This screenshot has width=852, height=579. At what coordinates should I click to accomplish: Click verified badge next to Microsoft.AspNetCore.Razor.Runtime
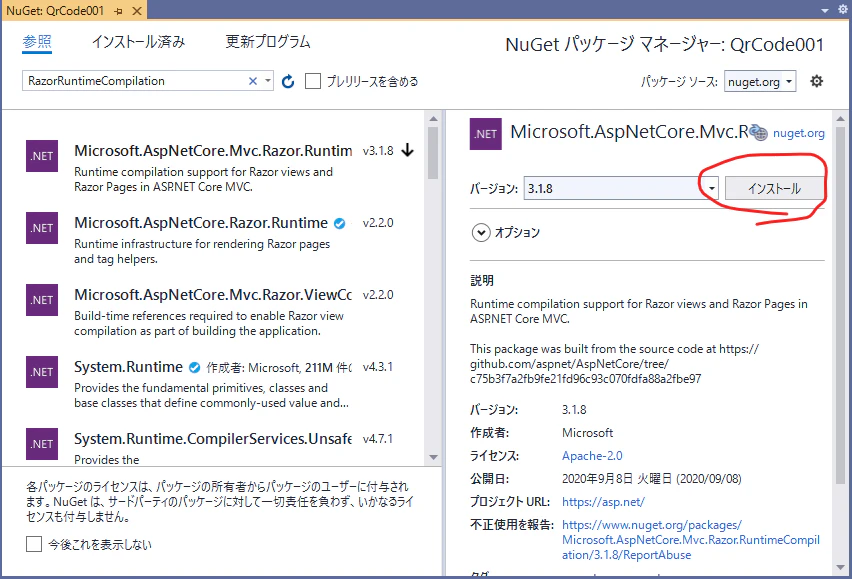coord(340,223)
